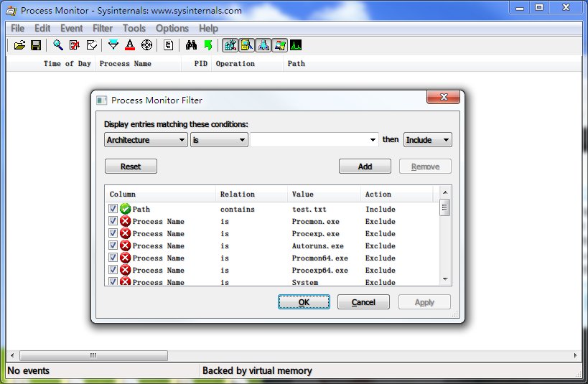Click the Relation header in filter list
588x384 pixels.
tap(251, 195)
